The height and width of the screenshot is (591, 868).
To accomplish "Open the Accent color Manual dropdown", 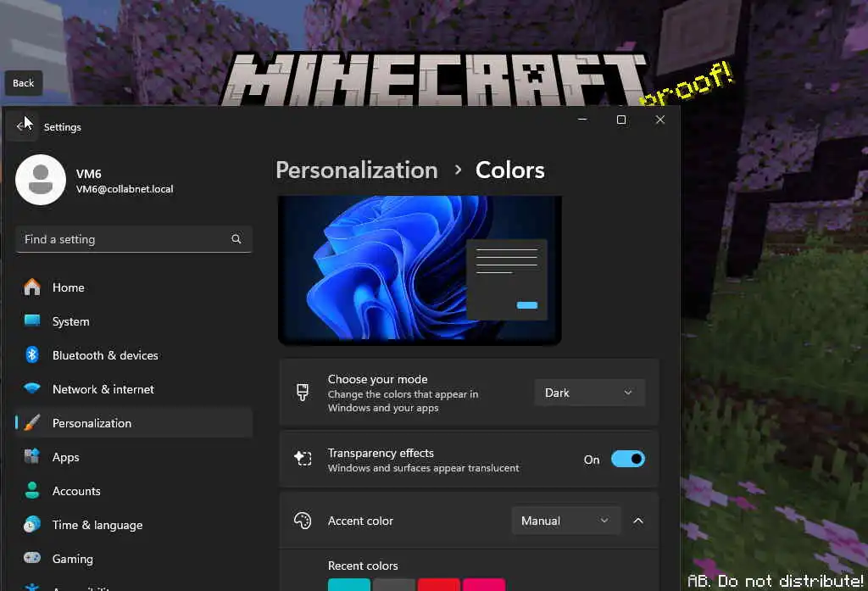I will [565, 521].
